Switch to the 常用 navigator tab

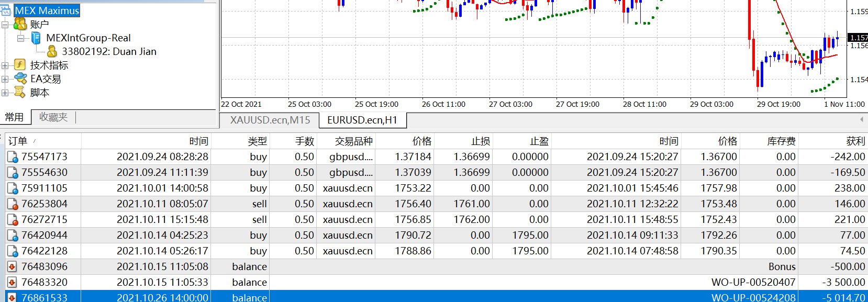(15, 117)
